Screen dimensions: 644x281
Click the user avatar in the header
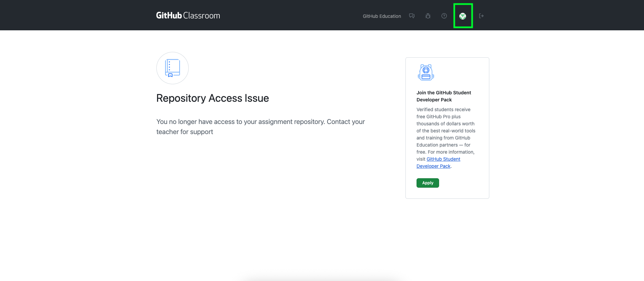(463, 16)
